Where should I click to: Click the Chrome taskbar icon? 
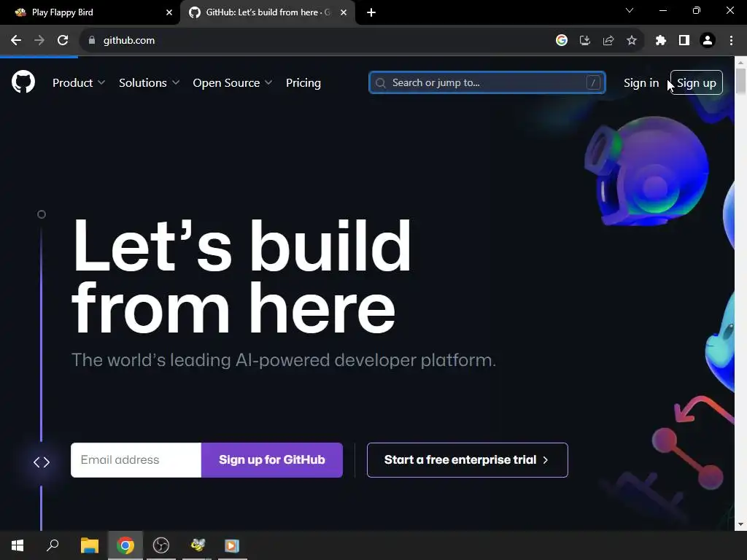[125, 545]
